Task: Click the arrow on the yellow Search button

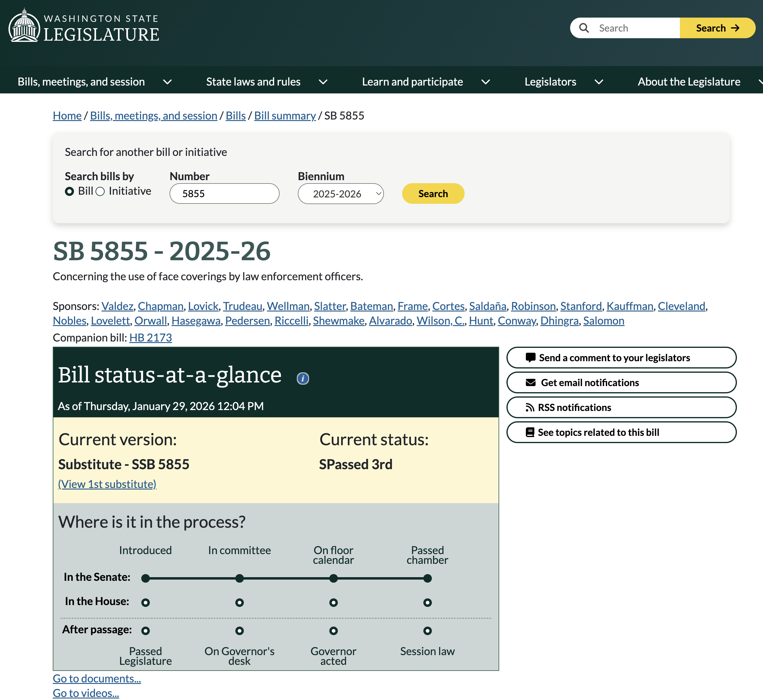Action: pyautogui.click(x=735, y=28)
